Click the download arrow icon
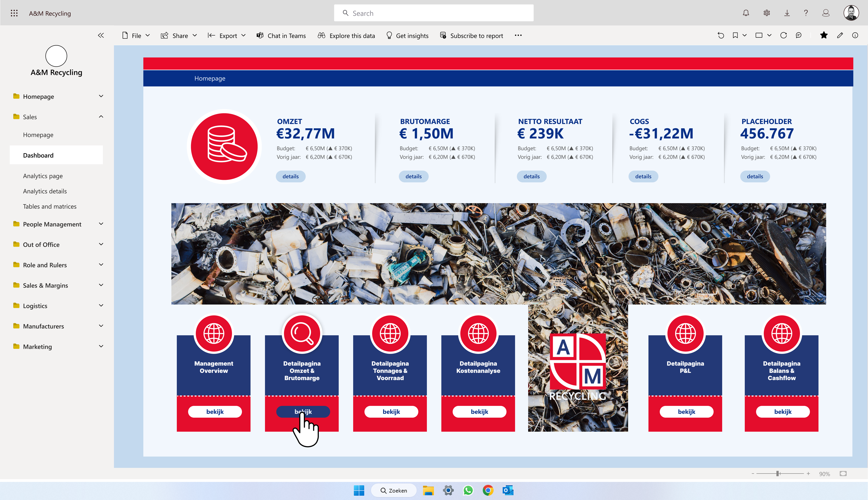Image resolution: width=868 pixels, height=500 pixels. pos(787,13)
